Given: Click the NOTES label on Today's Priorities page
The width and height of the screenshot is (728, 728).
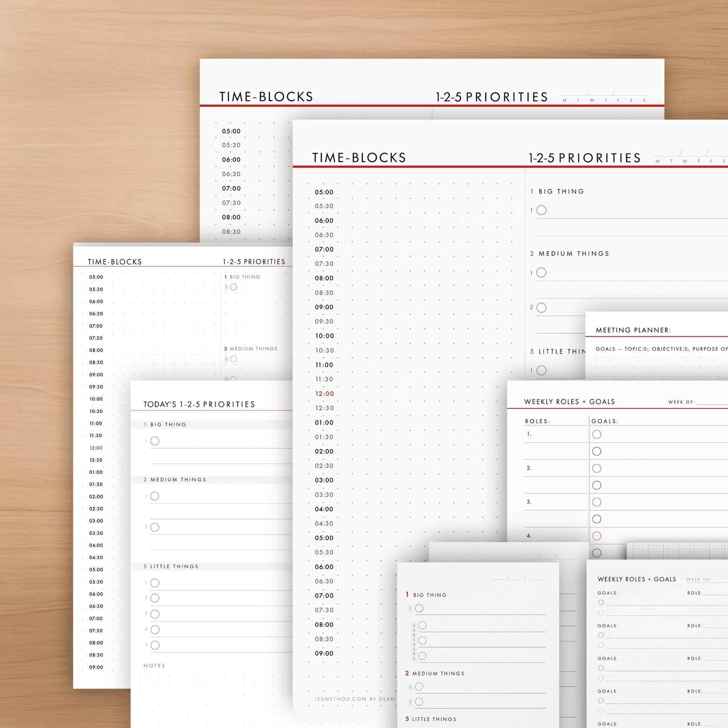Looking at the screenshot, I should (154, 666).
